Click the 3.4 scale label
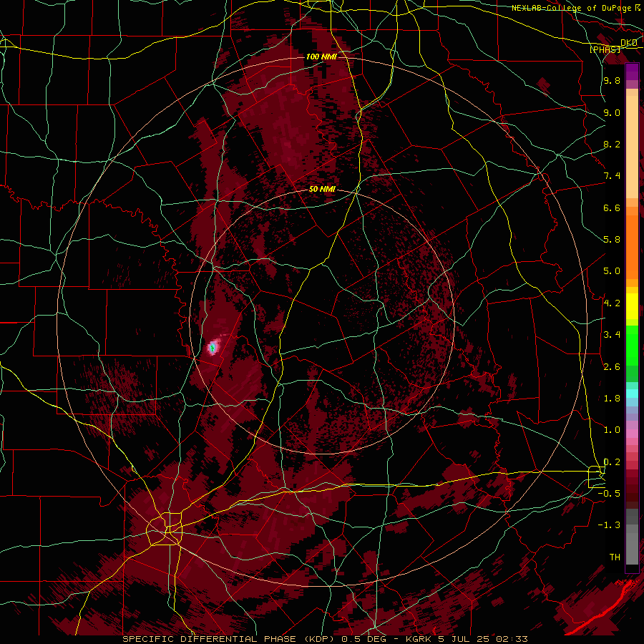The height and width of the screenshot is (644, 644). point(612,334)
